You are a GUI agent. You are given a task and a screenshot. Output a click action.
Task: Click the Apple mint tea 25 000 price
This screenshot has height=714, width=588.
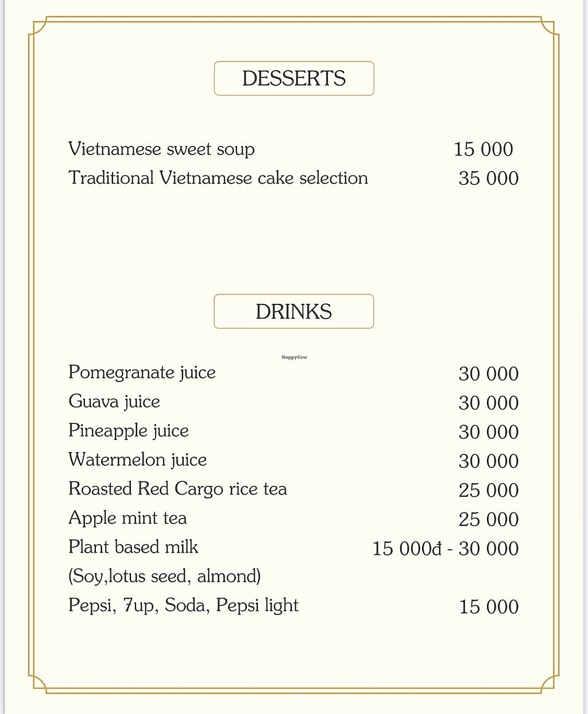point(488,520)
